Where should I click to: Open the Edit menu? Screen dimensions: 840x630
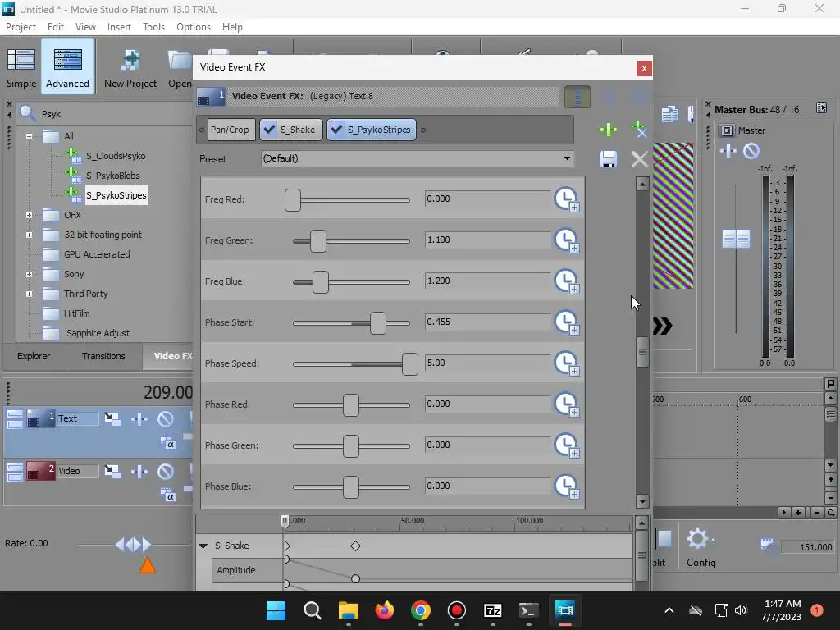click(x=56, y=27)
